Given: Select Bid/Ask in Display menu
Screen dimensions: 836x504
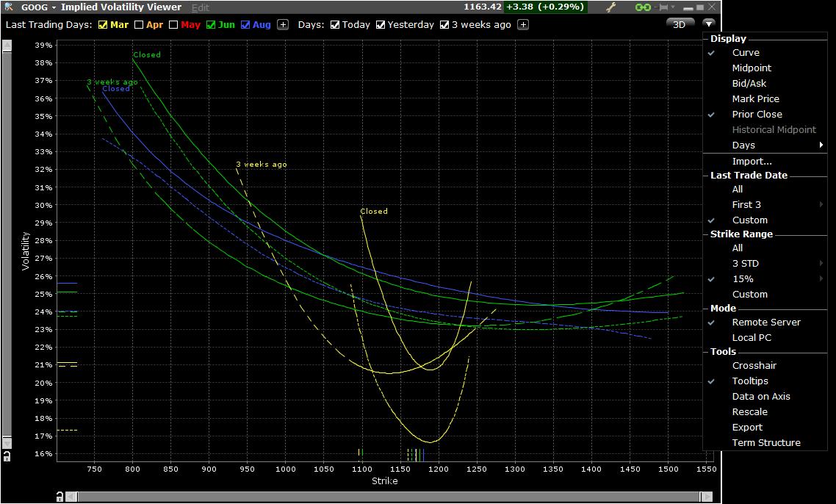Looking at the screenshot, I should click(749, 84).
